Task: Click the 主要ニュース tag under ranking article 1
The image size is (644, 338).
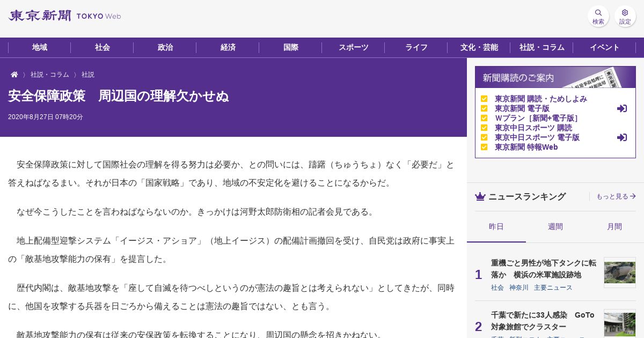Action: pyautogui.click(x=553, y=288)
